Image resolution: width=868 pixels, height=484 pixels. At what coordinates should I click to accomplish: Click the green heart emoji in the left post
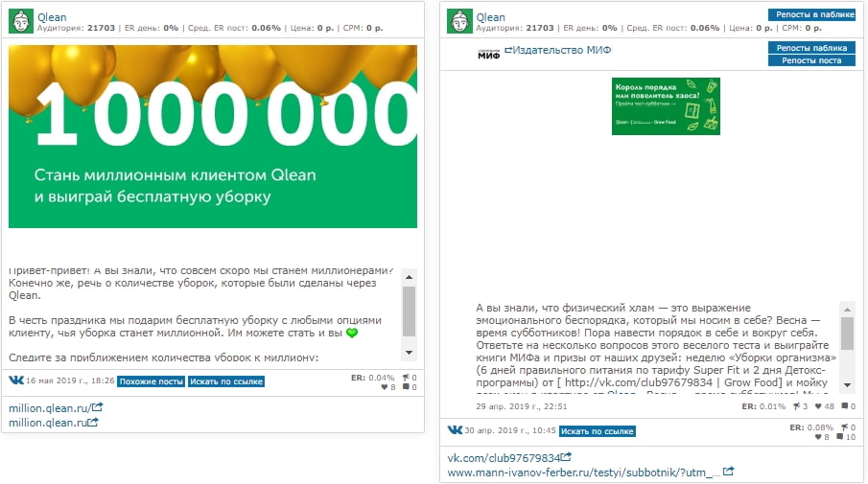point(352,333)
